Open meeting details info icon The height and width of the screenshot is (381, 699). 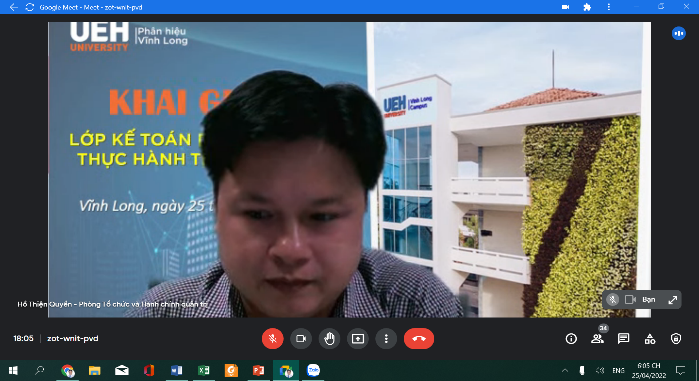point(571,339)
